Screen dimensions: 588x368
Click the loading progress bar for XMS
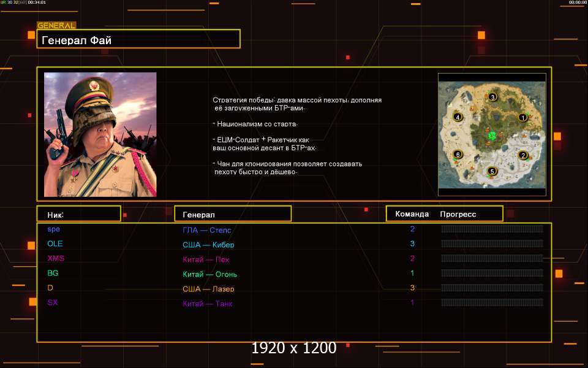coord(492,258)
